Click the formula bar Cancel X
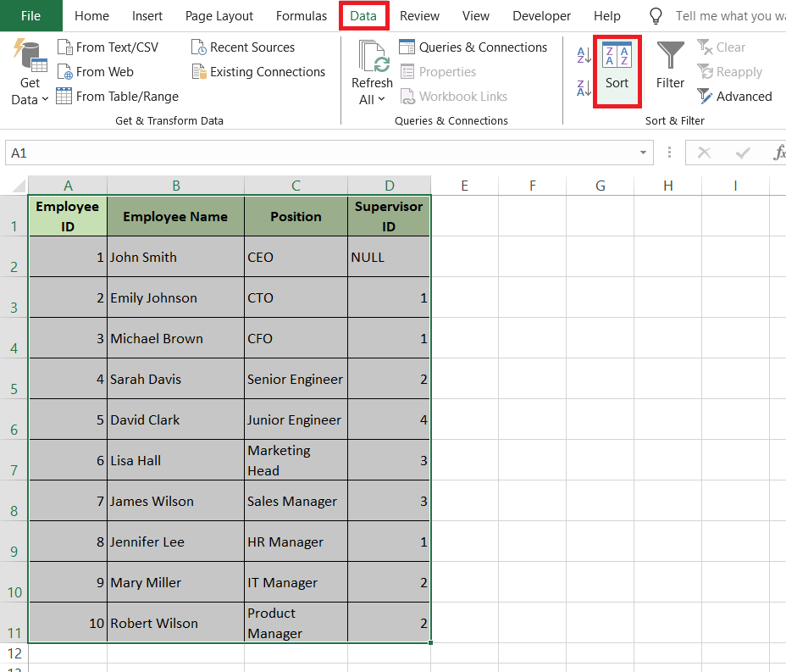This screenshot has height=672, width=786. 705,153
